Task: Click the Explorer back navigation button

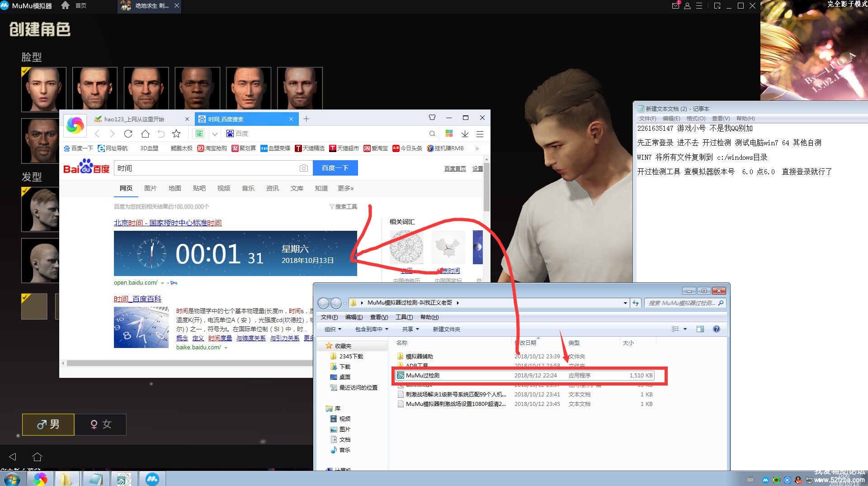Action: pyautogui.click(x=323, y=303)
